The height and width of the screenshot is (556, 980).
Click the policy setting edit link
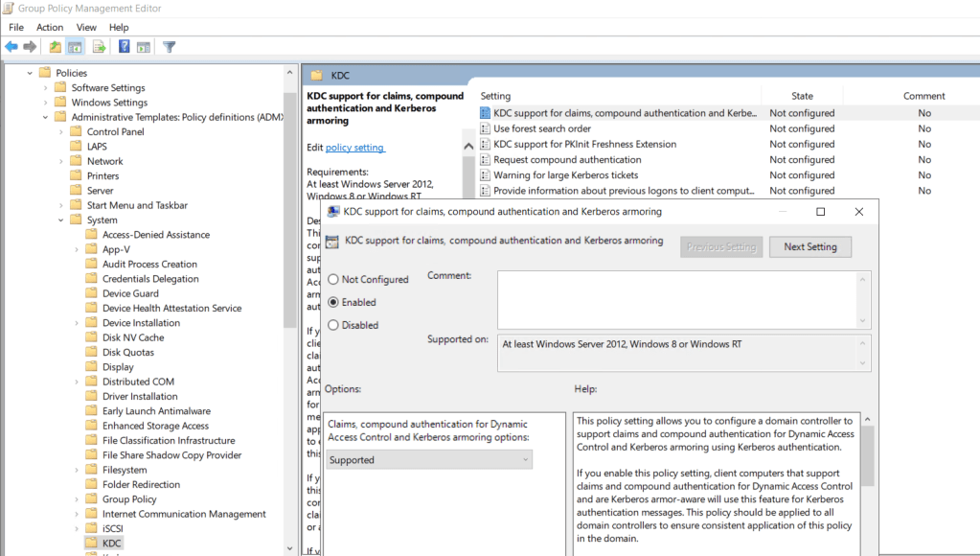(354, 148)
